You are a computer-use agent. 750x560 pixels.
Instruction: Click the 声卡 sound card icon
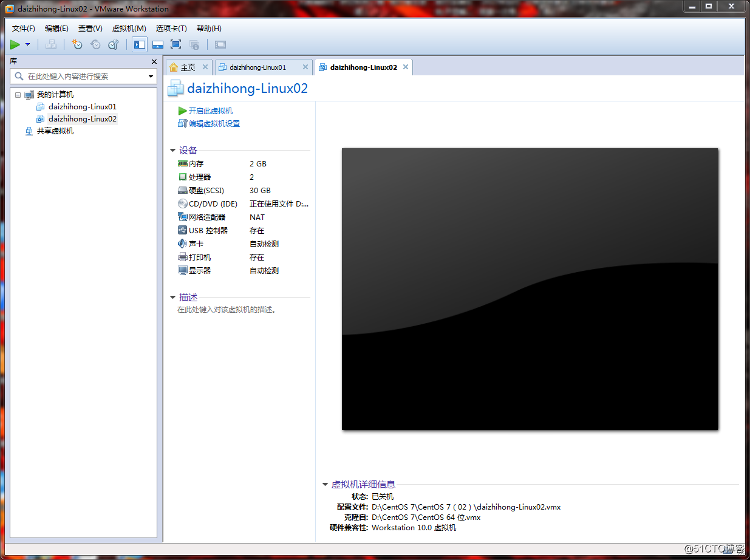pyautogui.click(x=183, y=244)
